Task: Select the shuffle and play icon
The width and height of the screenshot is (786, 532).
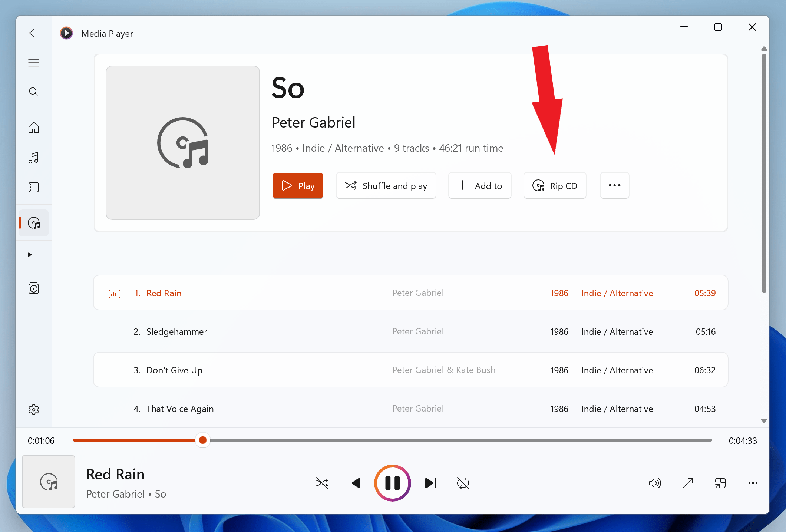Action: (350, 185)
